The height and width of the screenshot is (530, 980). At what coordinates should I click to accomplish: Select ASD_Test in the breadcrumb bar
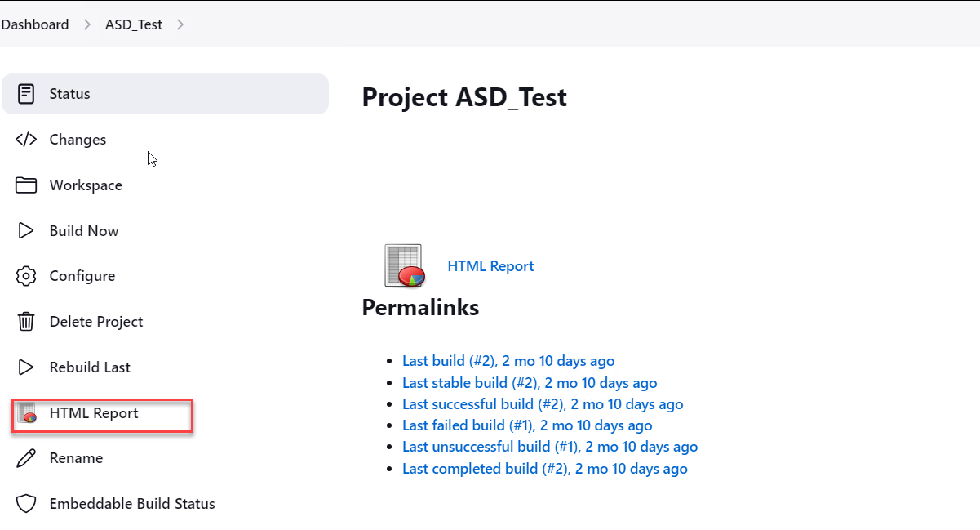tap(133, 24)
